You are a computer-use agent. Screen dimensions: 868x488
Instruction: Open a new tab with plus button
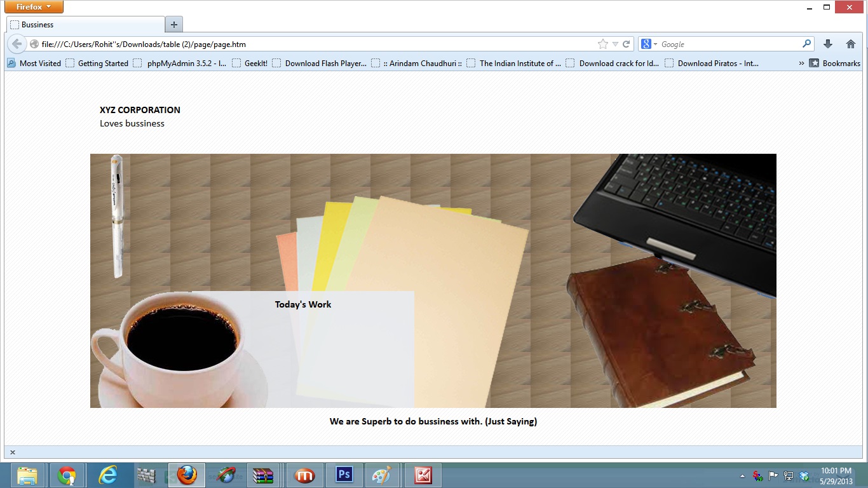[x=173, y=25]
